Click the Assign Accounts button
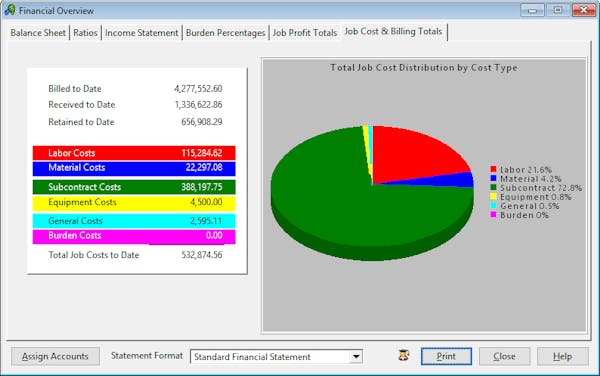 point(55,356)
